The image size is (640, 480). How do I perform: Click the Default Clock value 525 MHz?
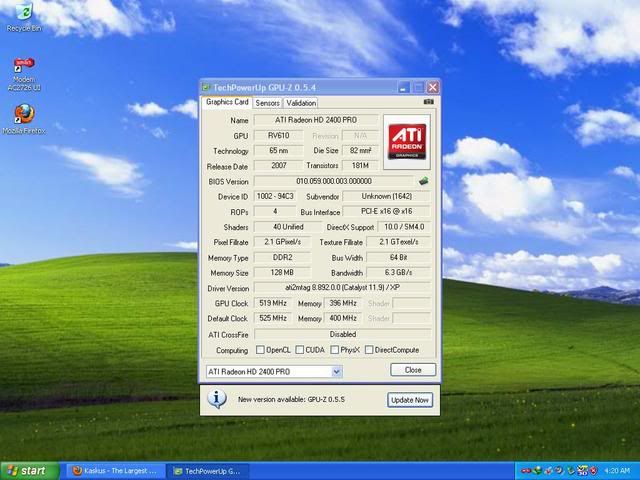[x=273, y=318]
